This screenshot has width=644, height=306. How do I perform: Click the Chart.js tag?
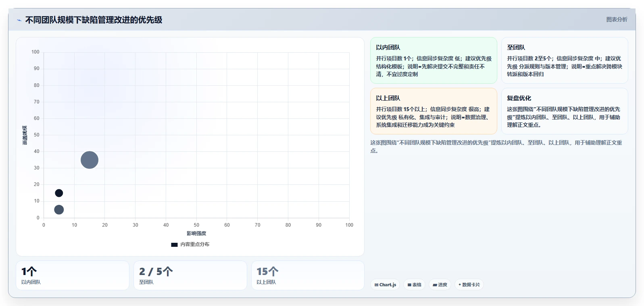click(385, 285)
